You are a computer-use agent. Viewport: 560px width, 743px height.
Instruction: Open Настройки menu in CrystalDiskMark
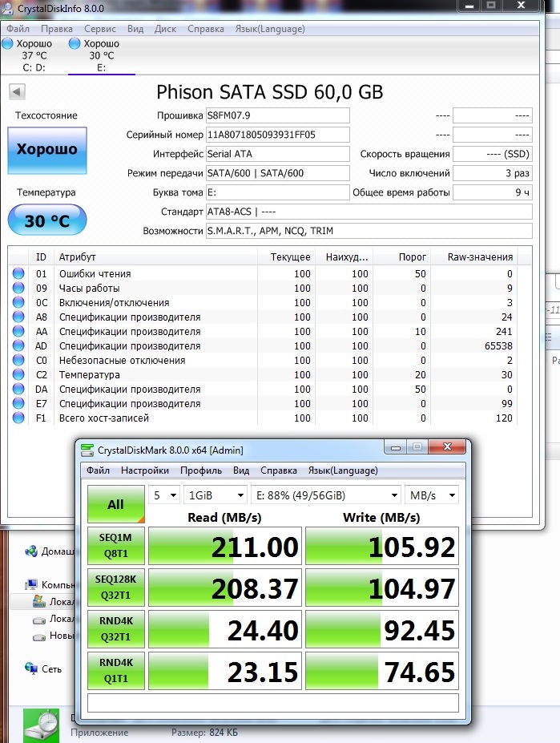pos(145,470)
